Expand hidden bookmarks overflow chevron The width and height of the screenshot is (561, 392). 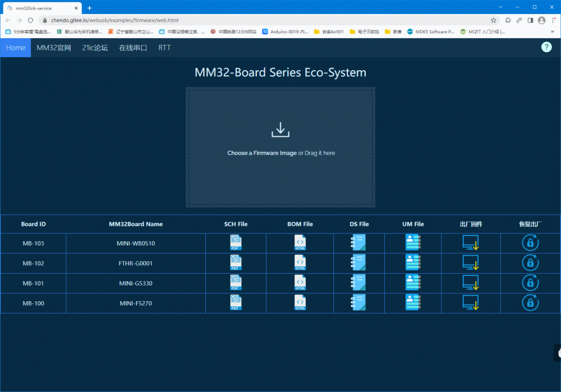(x=553, y=32)
